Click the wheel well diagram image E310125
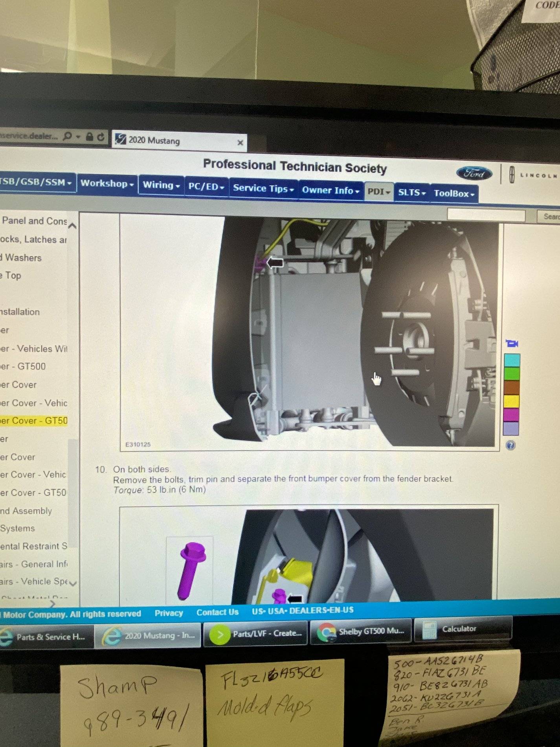Image resolution: width=560 pixels, height=747 pixels. click(x=310, y=332)
